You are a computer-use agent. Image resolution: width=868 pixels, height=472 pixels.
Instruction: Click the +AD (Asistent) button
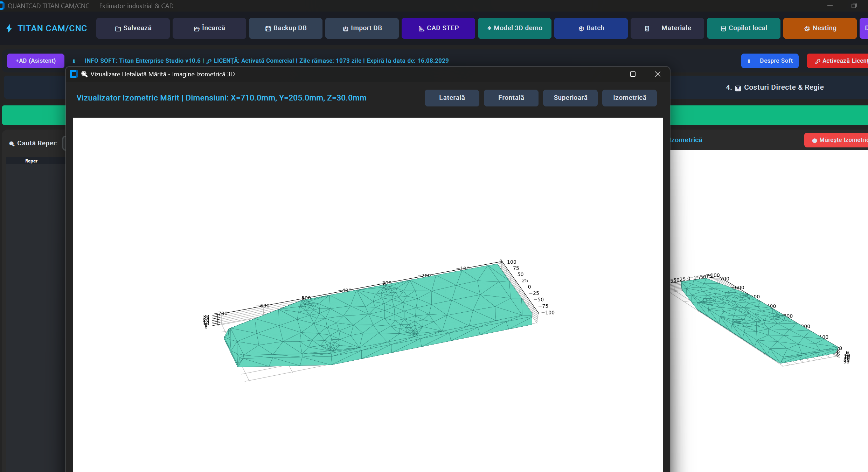[36, 61]
